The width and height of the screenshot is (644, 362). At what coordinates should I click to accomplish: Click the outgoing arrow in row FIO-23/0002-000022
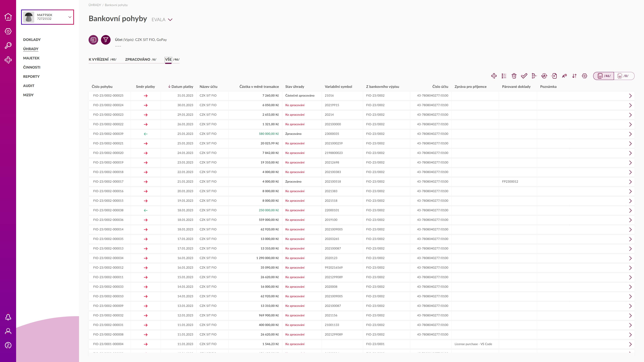pos(146,124)
